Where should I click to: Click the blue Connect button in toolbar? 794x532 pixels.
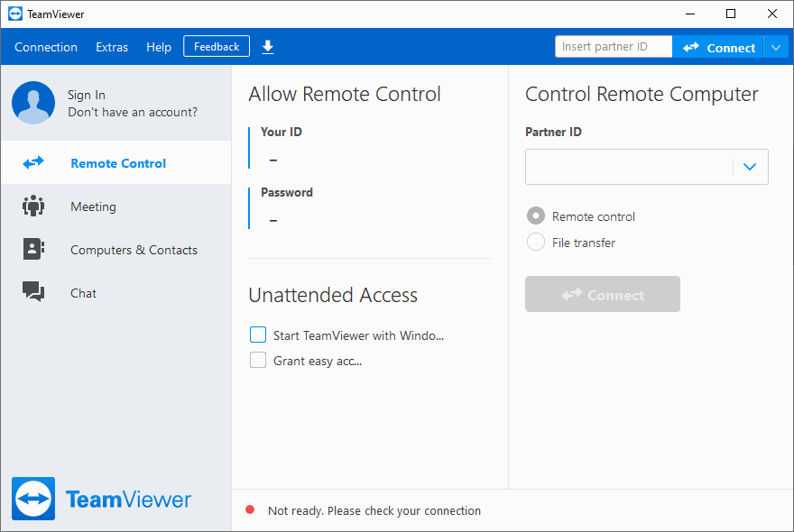pyautogui.click(x=718, y=48)
